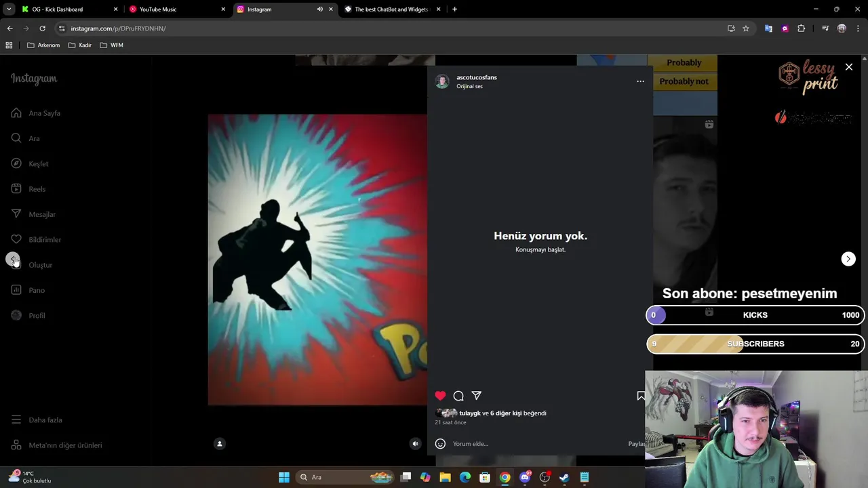
Task: Show tagged people on video
Action: 220,444
